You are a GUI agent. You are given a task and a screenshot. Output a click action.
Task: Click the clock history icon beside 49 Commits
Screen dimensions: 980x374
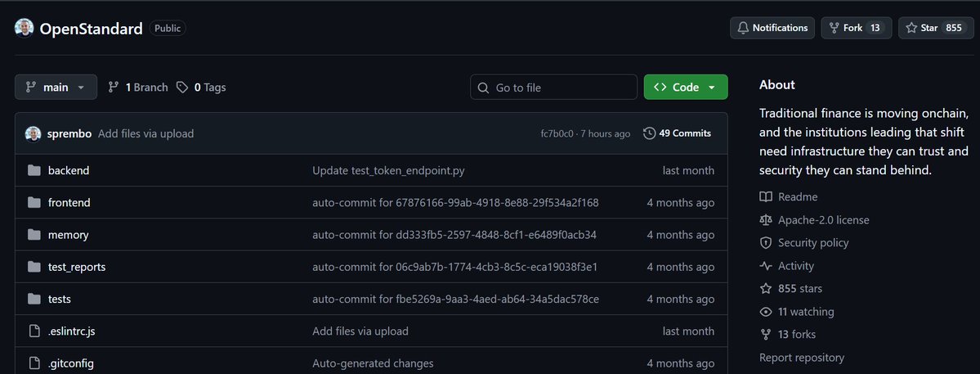pyautogui.click(x=649, y=133)
